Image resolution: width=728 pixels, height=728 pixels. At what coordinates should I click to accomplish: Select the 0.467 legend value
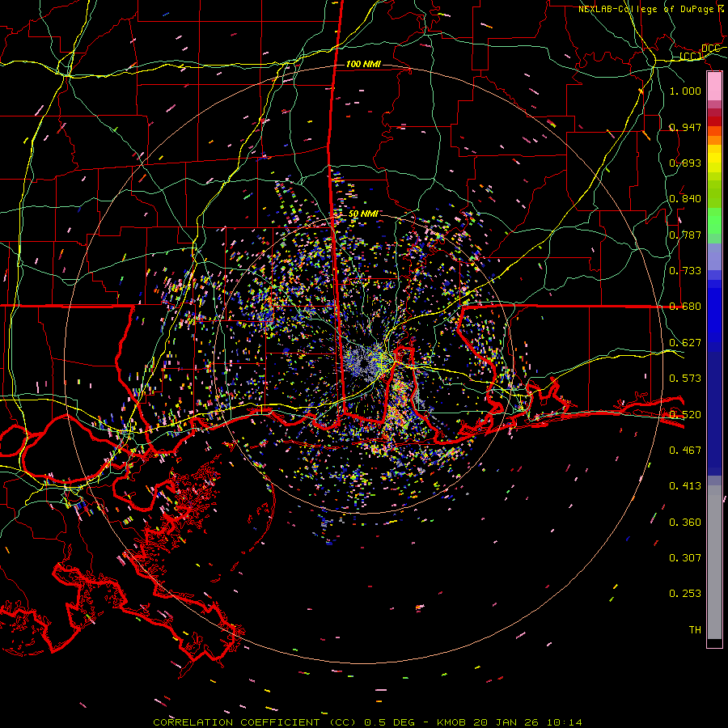pyautogui.click(x=685, y=451)
